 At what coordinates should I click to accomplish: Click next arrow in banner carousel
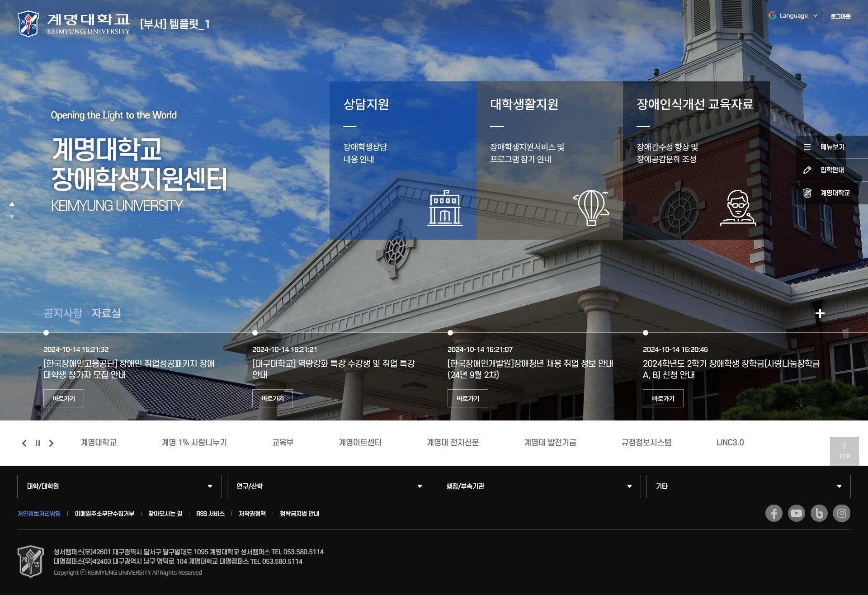tap(51, 444)
